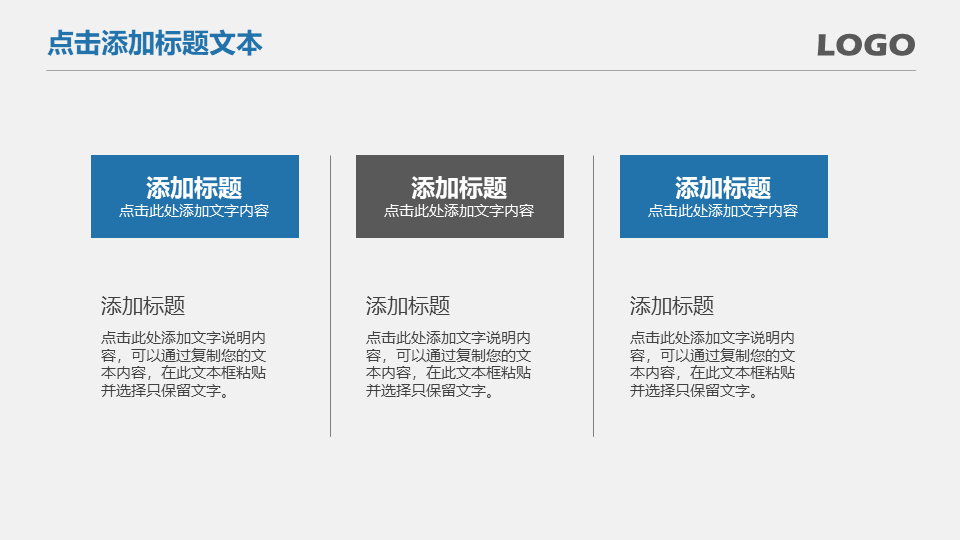Click the subtitle text inside the right blue box
The height and width of the screenshot is (540, 960).
pos(723,211)
